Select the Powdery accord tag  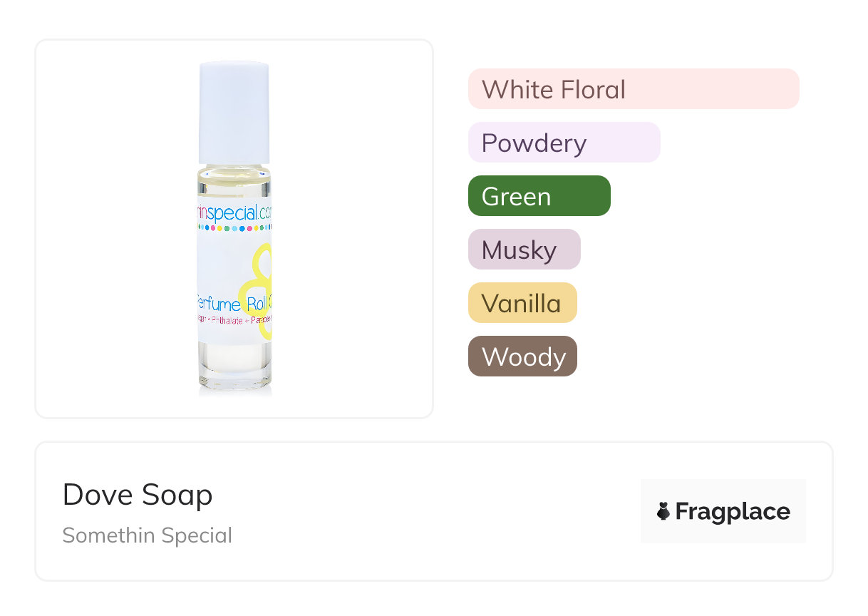pyautogui.click(x=564, y=143)
